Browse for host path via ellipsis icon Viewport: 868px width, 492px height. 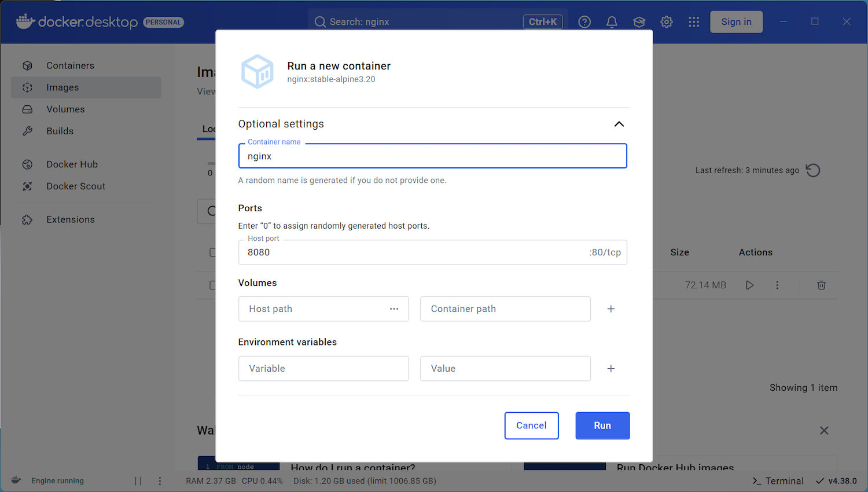point(394,309)
